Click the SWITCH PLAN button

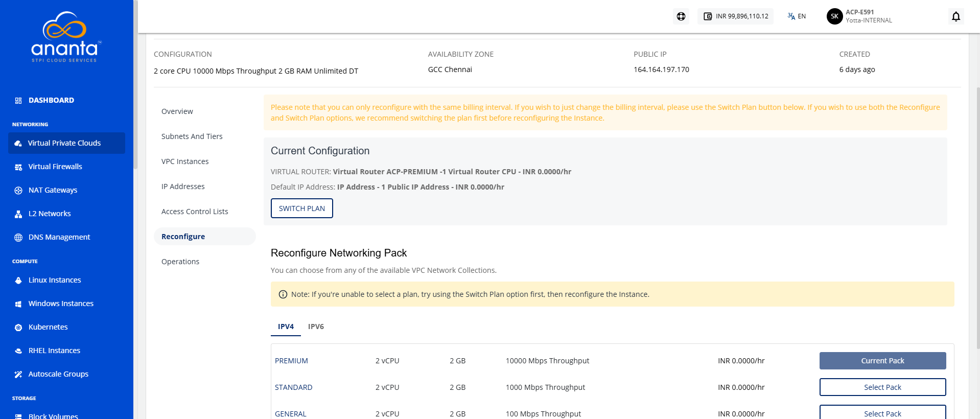[x=302, y=208]
